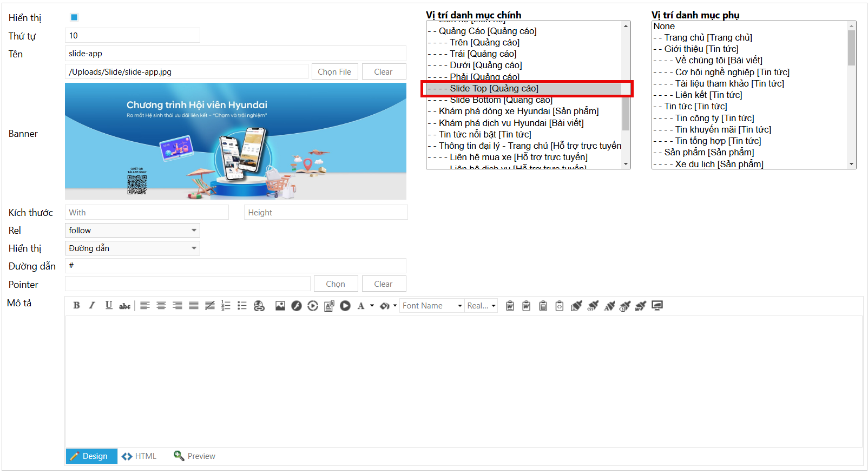Switch to the Preview tab
The image size is (868, 473).
point(195,456)
